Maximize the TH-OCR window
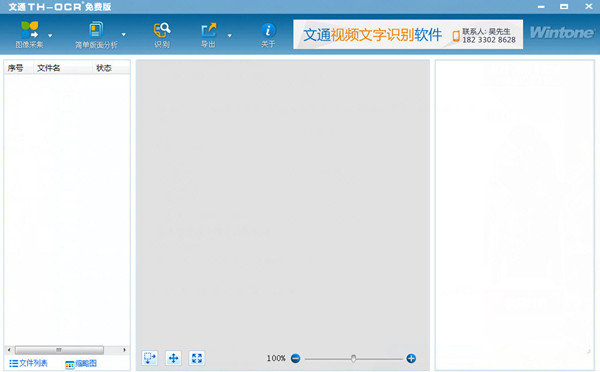This screenshot has height=372, width=600. coord(564,7)
